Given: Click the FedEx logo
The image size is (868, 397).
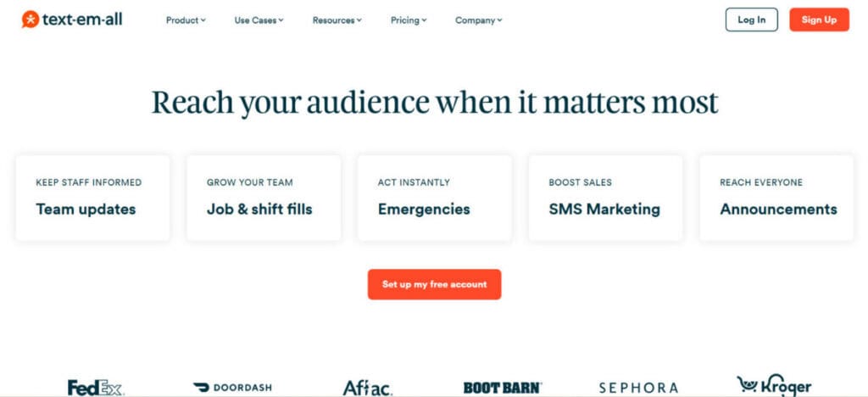Looking at the screenshot, I should click(95, 388).
